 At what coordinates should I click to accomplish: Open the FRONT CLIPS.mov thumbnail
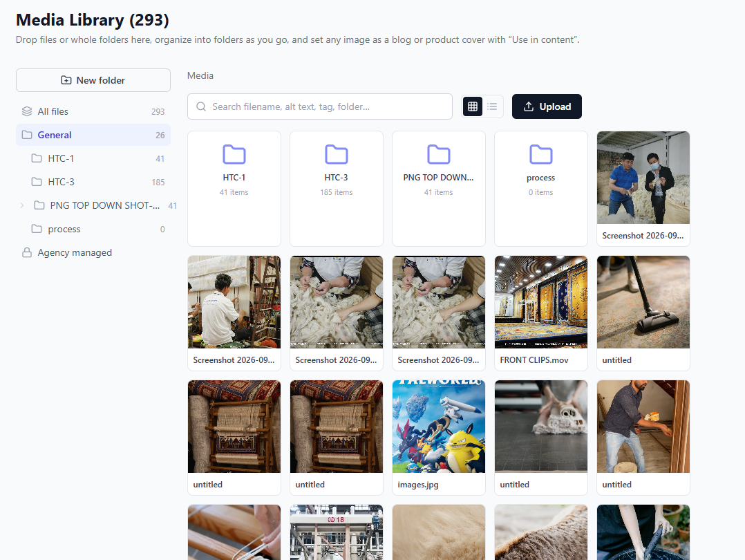pyautogui.click(x=541, y=302)
